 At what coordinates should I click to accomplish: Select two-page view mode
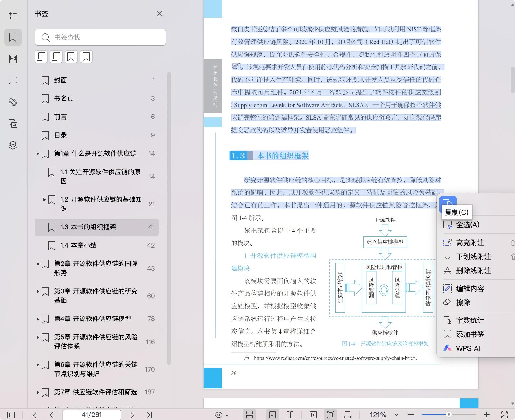[290, 415]
